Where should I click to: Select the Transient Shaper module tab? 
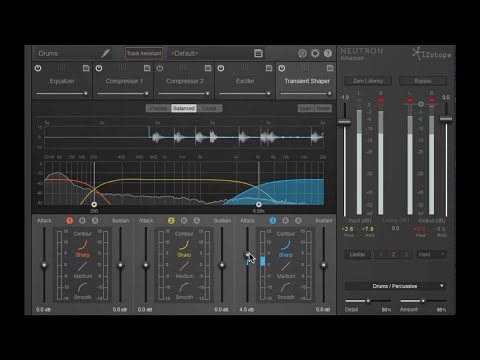point(307,81)
